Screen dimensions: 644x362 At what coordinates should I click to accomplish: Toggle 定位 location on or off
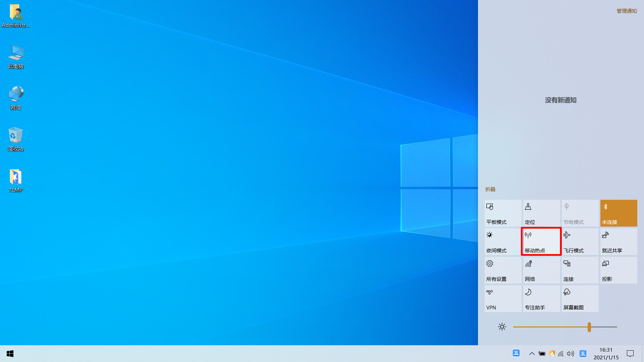point(541,213)
